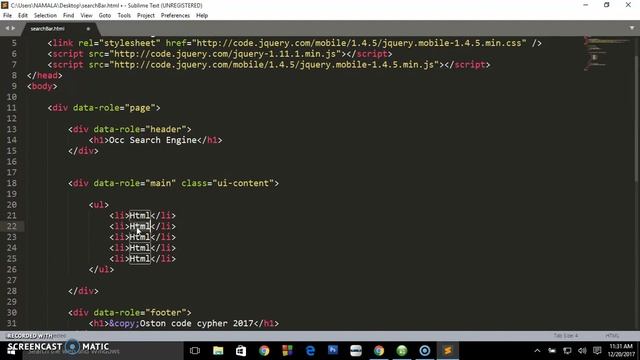Image resolution: width=640 pixels, height=360 pixels.
Task: Click 'Html' text on line 21
Action: [140, 216]
